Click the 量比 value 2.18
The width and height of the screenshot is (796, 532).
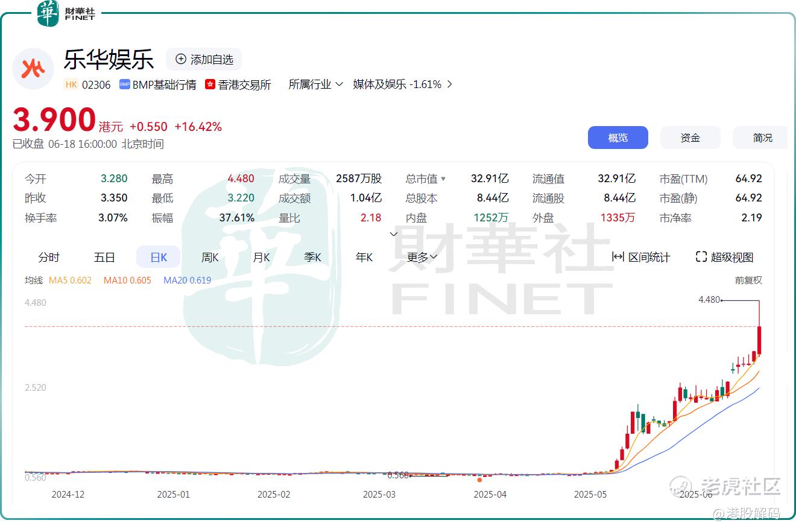[x=371, y=218]
